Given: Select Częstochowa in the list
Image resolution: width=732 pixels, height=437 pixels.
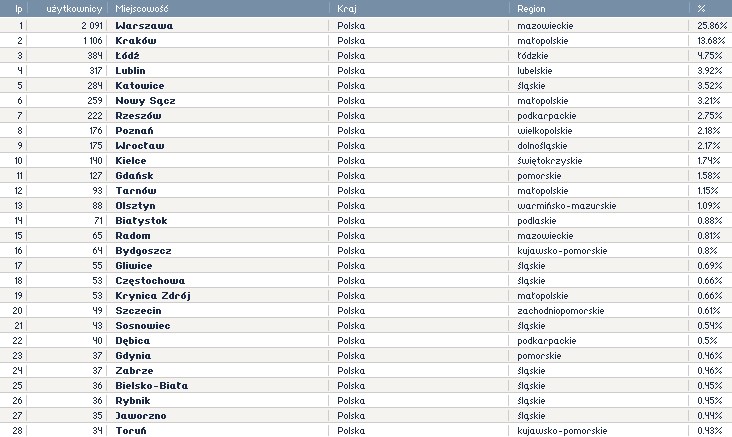Looking at the screenshot, I should point(151,281).
